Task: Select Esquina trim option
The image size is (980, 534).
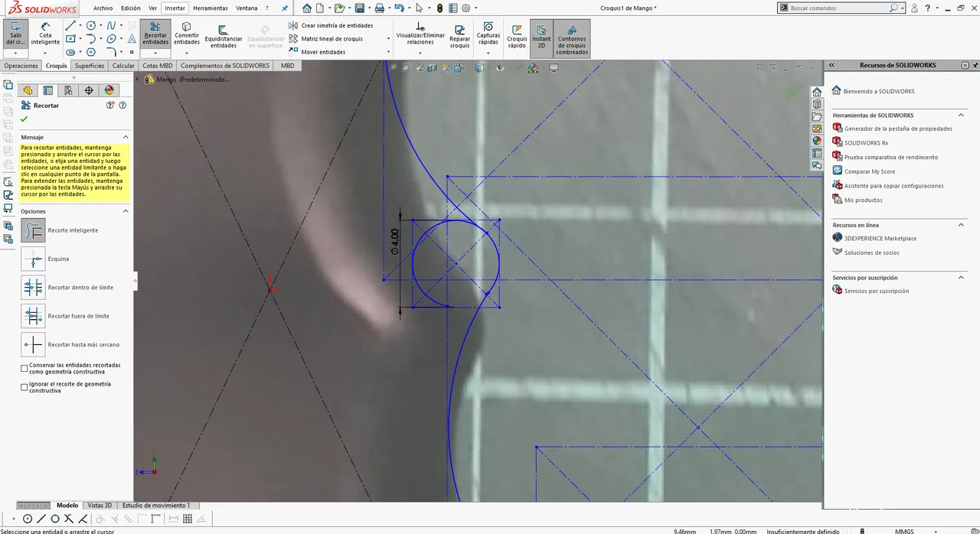Action: coord(34,259)
